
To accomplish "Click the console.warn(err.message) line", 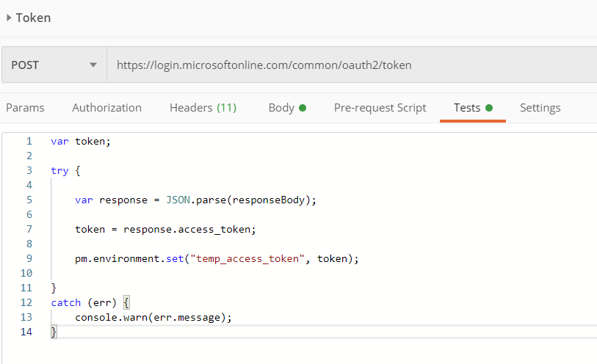I will click(153, 317).
